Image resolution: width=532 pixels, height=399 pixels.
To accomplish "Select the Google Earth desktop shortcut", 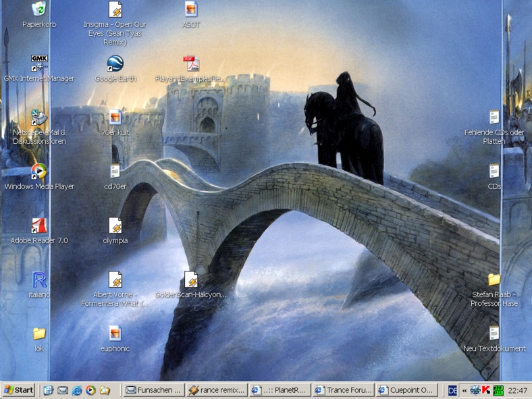I will point(115,64).
